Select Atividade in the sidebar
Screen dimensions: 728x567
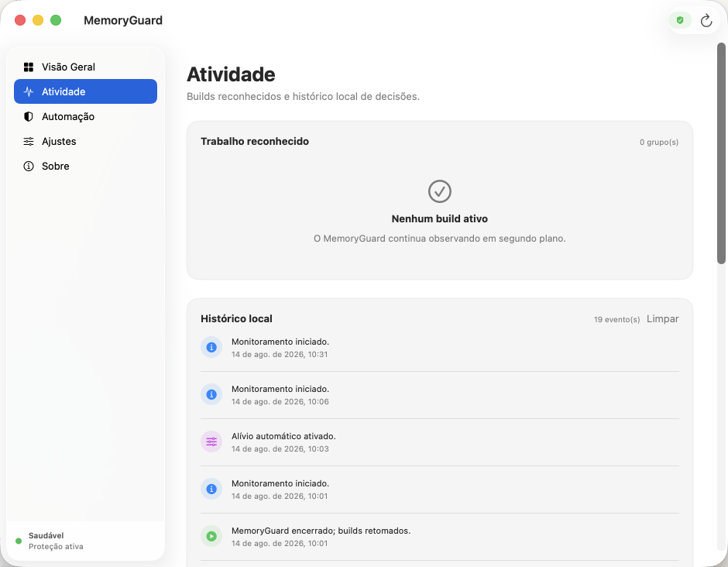coord(85,91)
